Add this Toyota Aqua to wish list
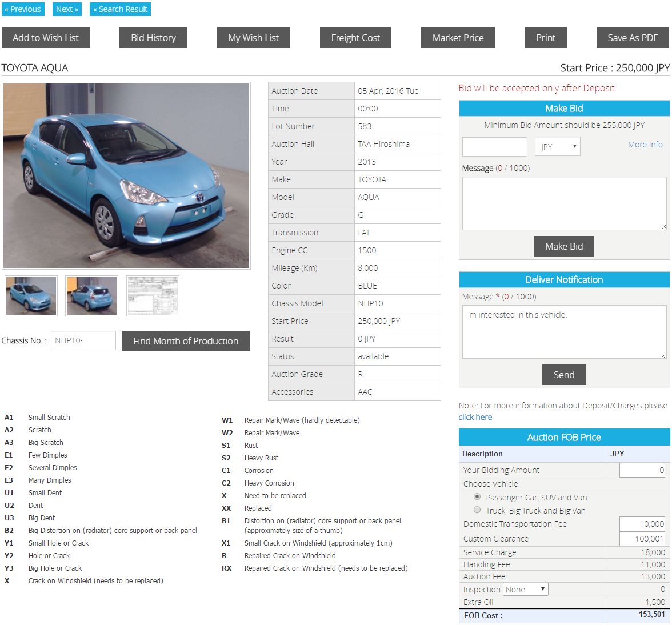 (x=46, y=38)
